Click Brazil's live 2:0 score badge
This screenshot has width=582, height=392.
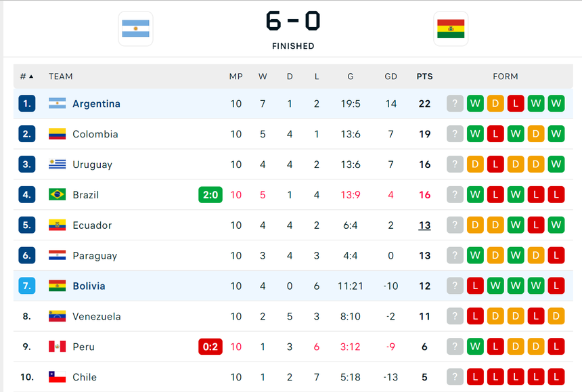click(210, 195)
